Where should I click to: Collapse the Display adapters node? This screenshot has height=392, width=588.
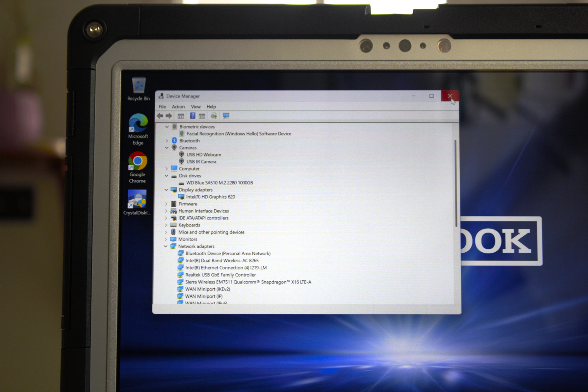[166, 190]
